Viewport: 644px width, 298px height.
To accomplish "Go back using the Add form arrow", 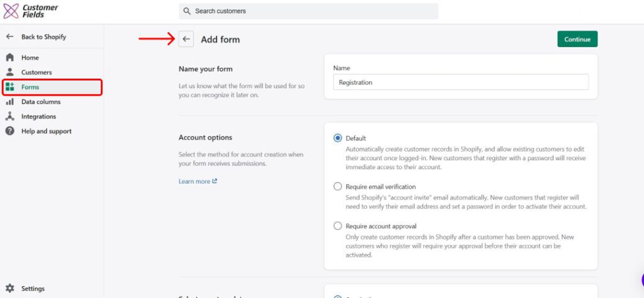I will tap(186, 40).
